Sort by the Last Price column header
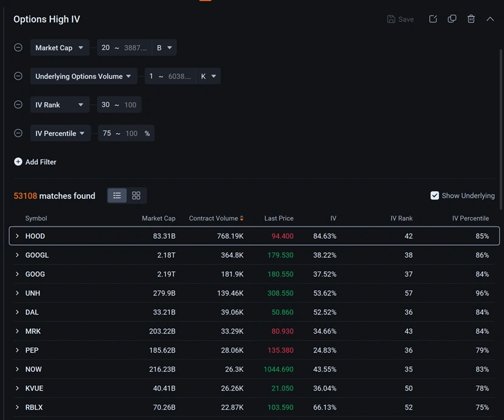This screenshot has height=420, width=504. pyautogui.click(x=278, y=218)
